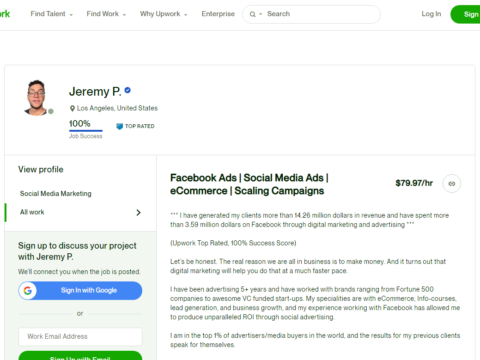Click the Facebook Ads profile title
The image size is (480, 360).
[x=249, y=184]
